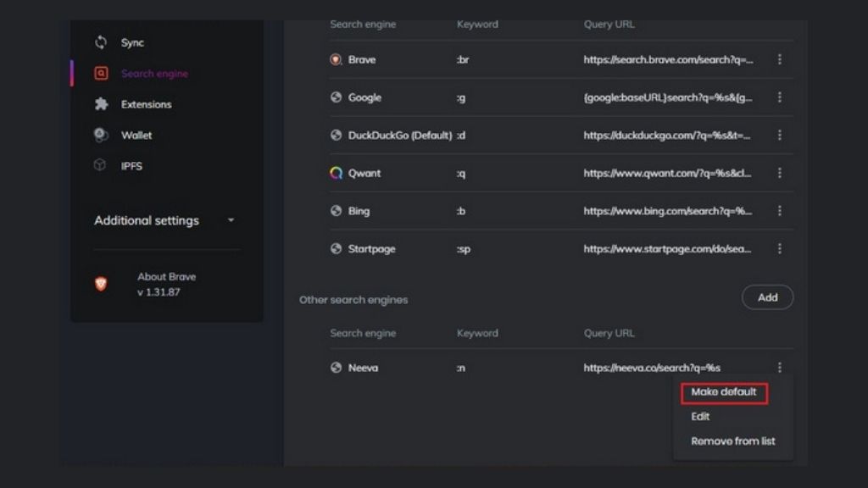The height and width of the screenshot is (488, 868).
Task: Click the Other search engines heading
Action: tap(353, 300)
